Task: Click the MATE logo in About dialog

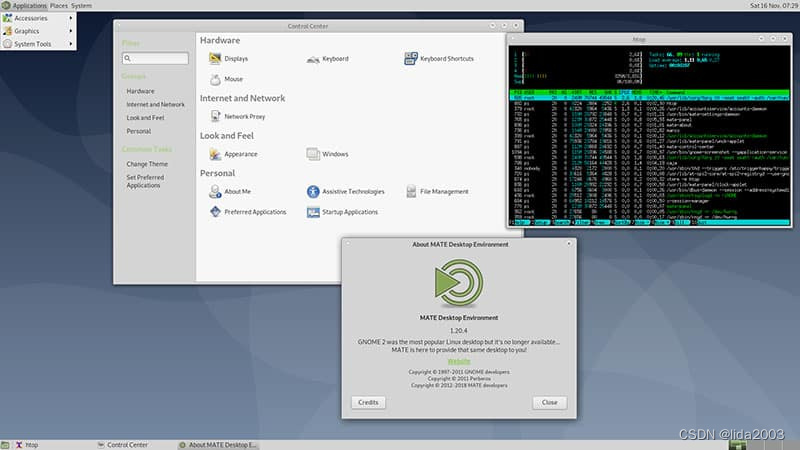Action: point(459,282)
